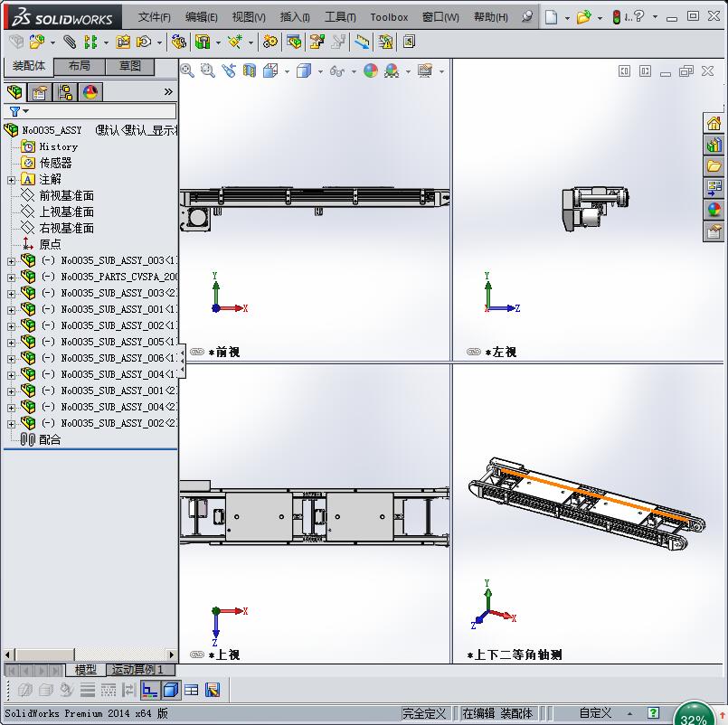
Task: Click the ruler measurement check icon
Action: (362, 42)
